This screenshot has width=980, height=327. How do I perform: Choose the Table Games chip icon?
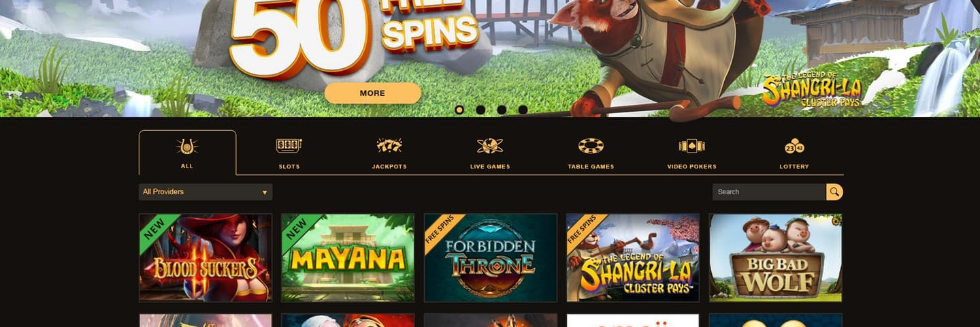point(591,146)
